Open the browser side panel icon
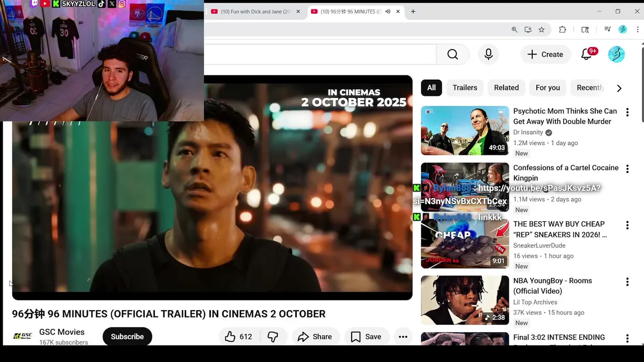 tap(585, 30)
